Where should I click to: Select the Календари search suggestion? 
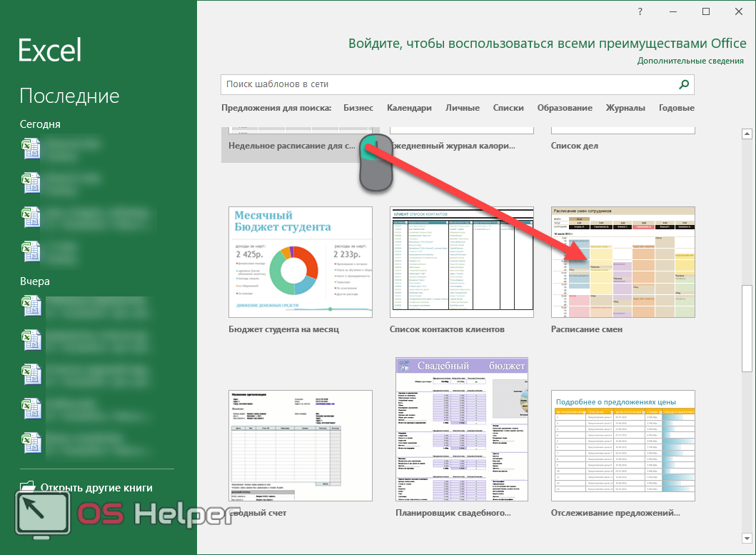[x=409, y=108]
